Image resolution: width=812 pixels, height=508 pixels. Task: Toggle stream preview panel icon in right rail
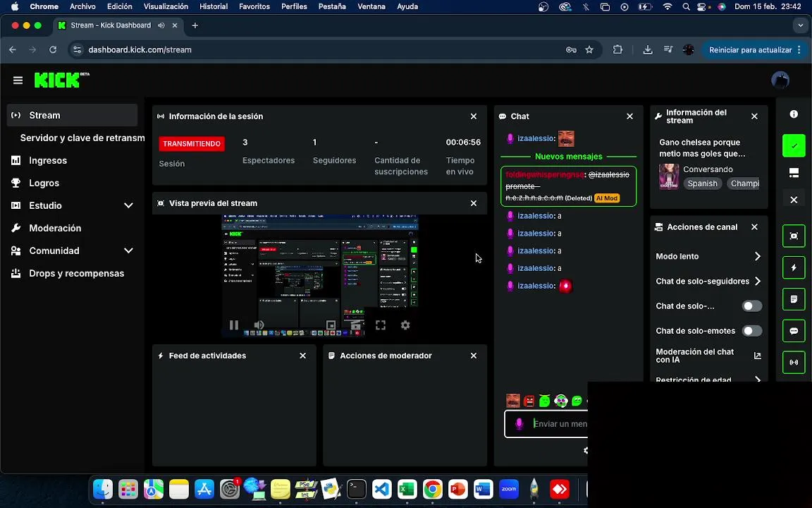(794, 236)
